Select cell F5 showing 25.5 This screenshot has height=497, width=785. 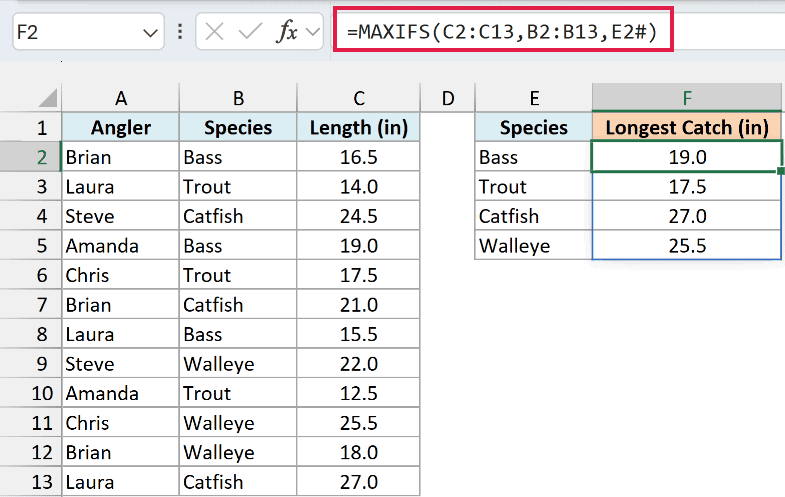pyautogui.click(x=687, y=245)
